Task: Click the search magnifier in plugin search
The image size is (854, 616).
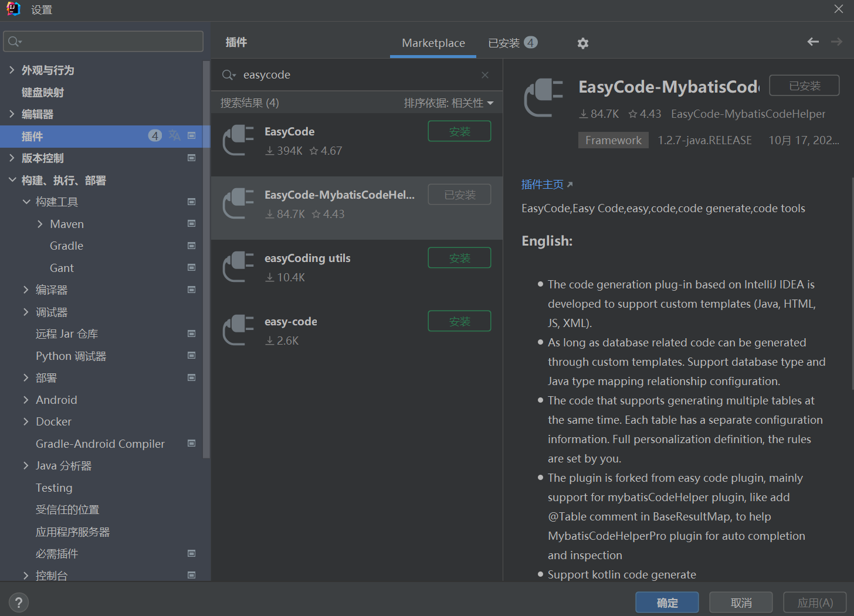Action: click(x=228, y=75)
